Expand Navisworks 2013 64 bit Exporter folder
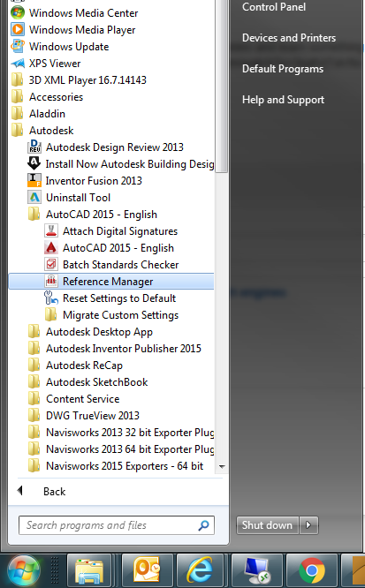Screen dimensions: 365x588 click(120, 449)
